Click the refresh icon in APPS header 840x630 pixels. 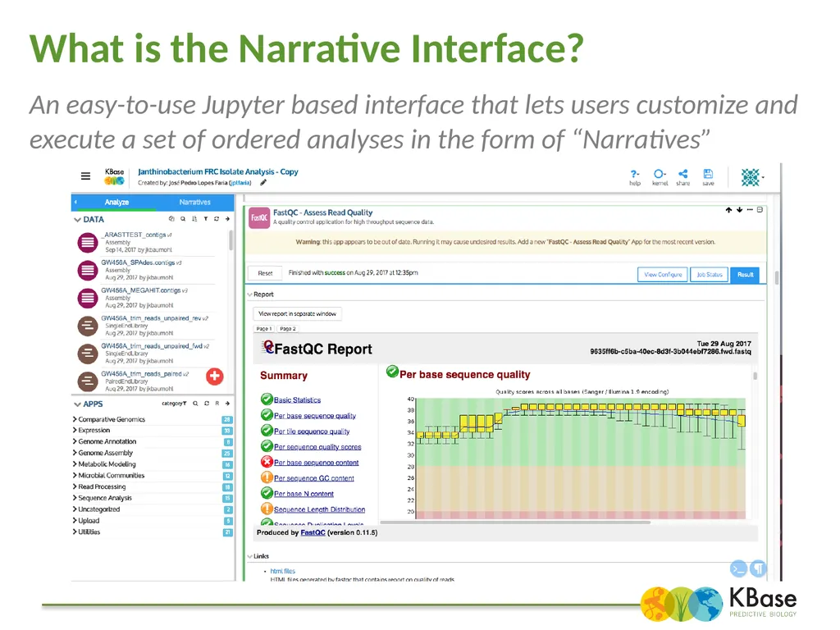tap(207, 404)
